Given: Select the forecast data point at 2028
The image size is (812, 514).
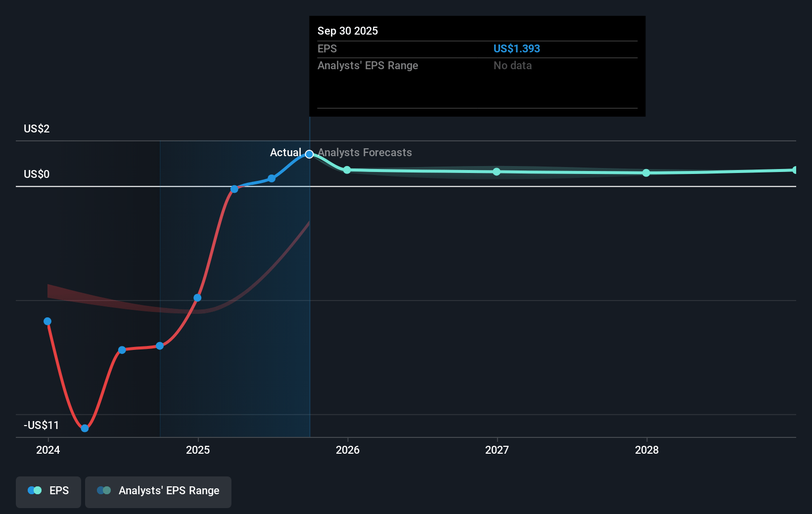Looking at the screenshot, I should point(646,173).
